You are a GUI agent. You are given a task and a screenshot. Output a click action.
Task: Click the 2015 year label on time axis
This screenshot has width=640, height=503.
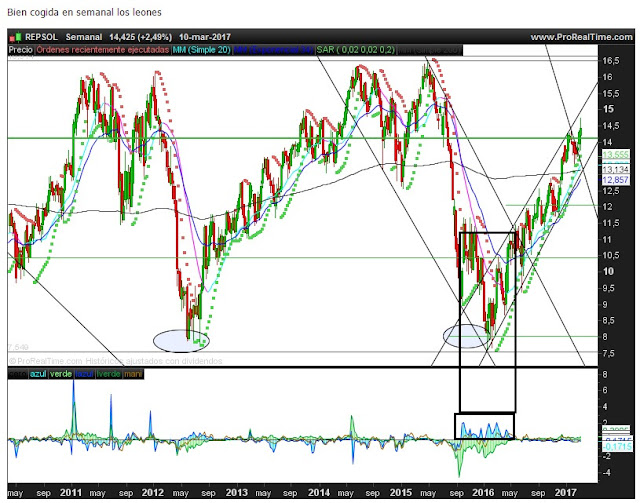pyautogui.click(x=401, y=493)
